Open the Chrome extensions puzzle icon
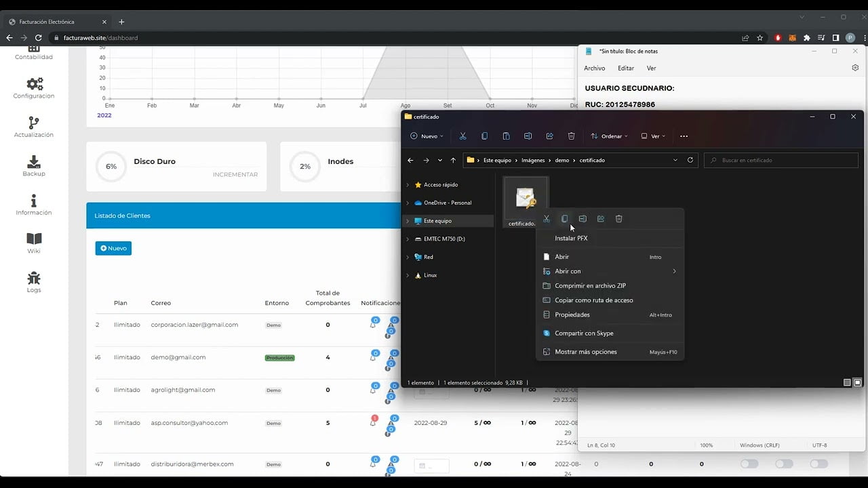Screen dimensions: 868x488 tap(806, 38)
